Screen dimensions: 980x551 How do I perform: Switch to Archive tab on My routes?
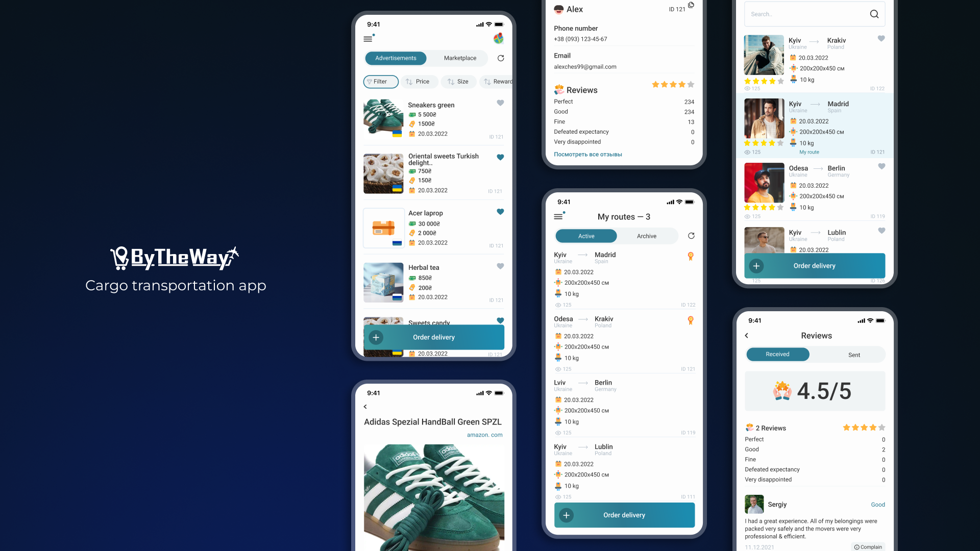pyautogui.click(x=646, y=236)
